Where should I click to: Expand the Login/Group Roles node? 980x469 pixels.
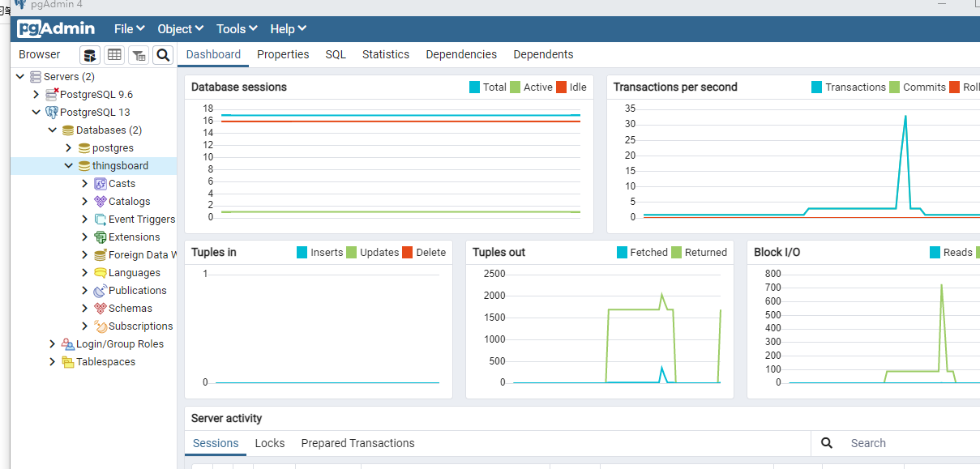pos(53,344)
